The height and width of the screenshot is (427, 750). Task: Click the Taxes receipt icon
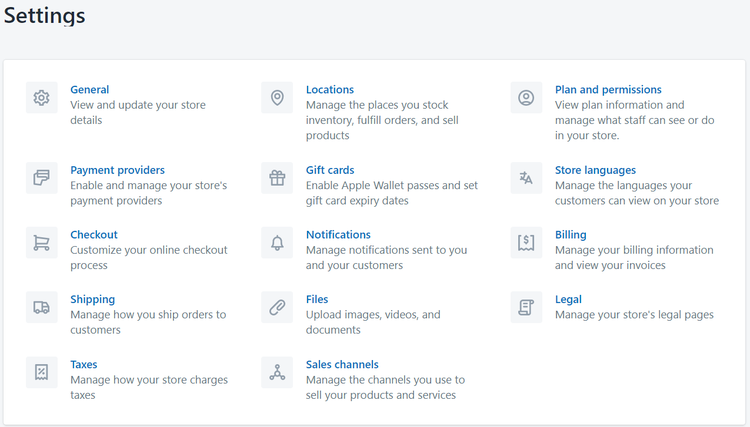(41, 373)
